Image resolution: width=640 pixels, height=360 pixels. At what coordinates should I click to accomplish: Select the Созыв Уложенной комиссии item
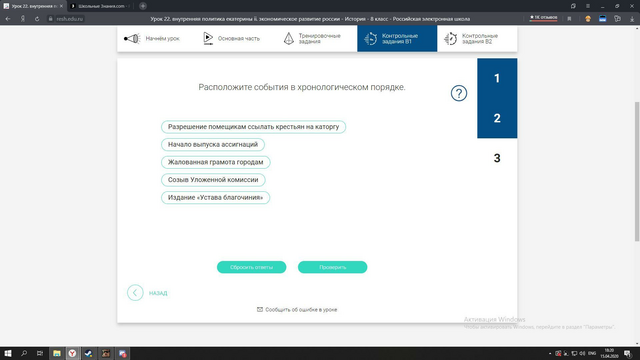coord(213,180)
